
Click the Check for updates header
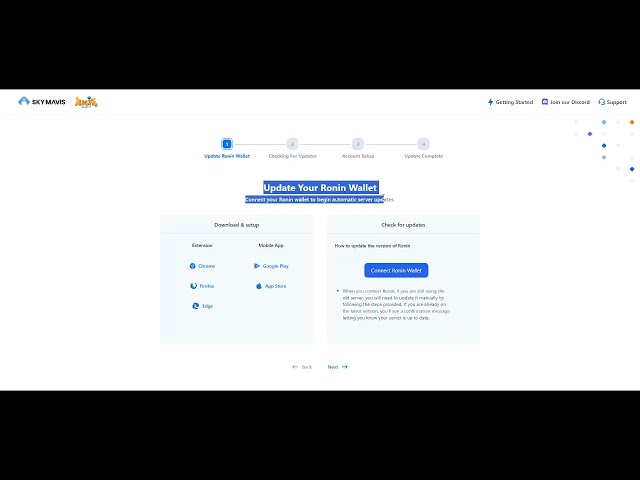[x=403, y=225]
